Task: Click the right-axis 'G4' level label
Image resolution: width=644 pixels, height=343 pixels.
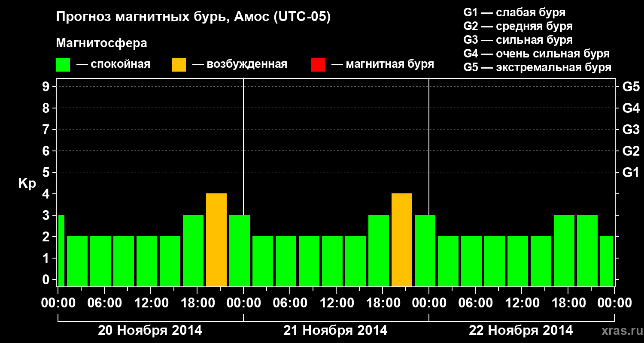Action: pyautogui.click(x=631, y=108)
